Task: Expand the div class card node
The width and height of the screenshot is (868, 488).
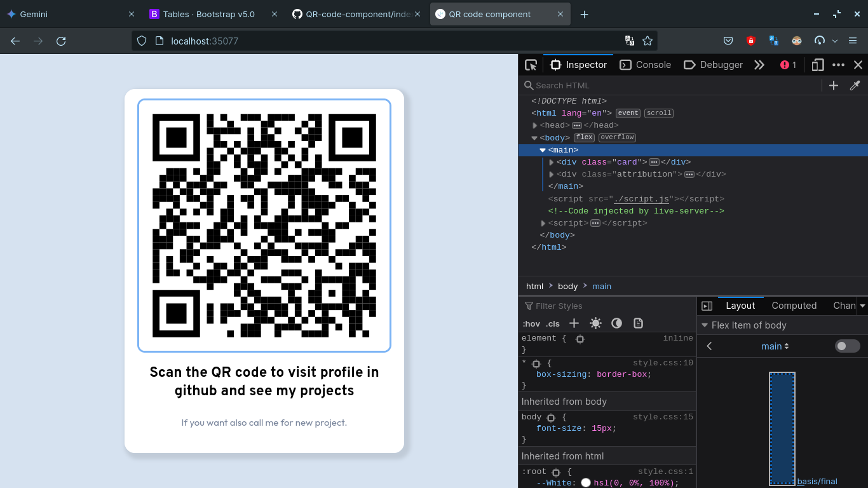Action: click(552, 162)
